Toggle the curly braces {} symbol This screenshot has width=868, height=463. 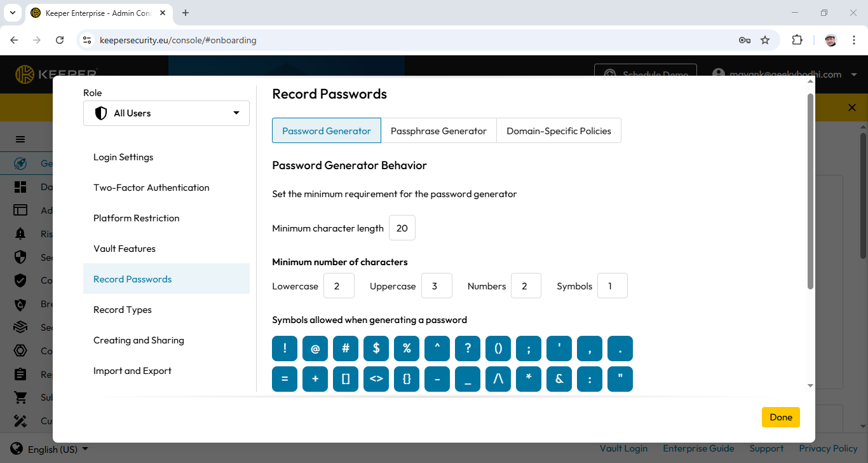click(x=407, y=379)
